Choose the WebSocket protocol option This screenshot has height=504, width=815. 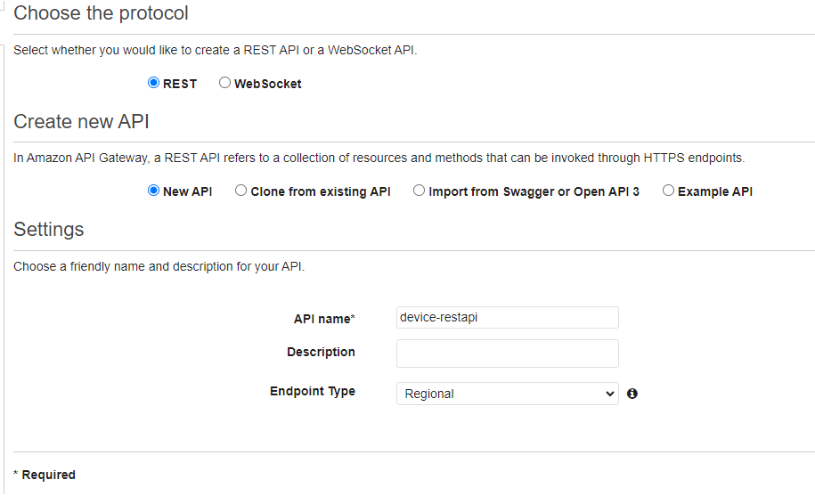225,83
